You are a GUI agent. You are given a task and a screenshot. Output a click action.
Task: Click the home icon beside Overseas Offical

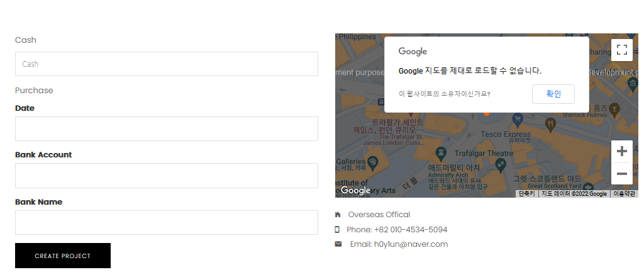(x=338, y=215)
